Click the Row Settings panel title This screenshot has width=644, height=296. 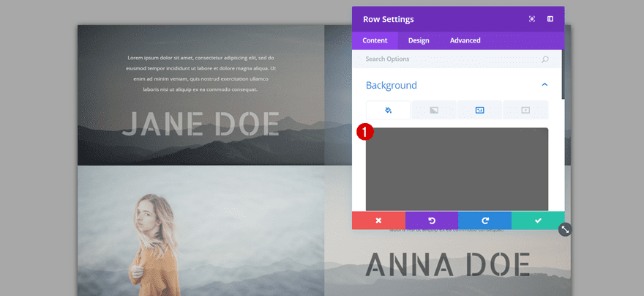click(388, 19)
